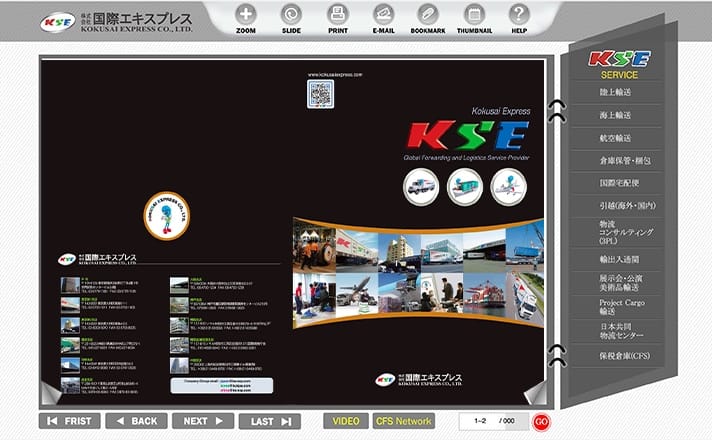Select 海上輸送 in service menu

click(615, 115)
